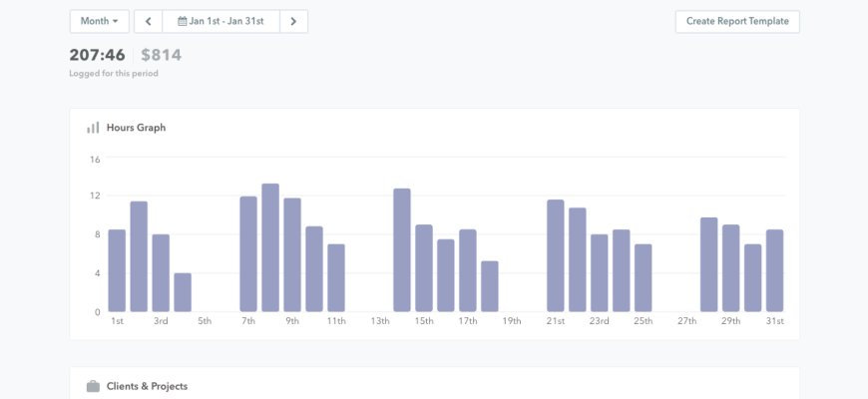Open the Month period dropdown
The width and height of the screenshot is (868, 399).
[99, 21]
